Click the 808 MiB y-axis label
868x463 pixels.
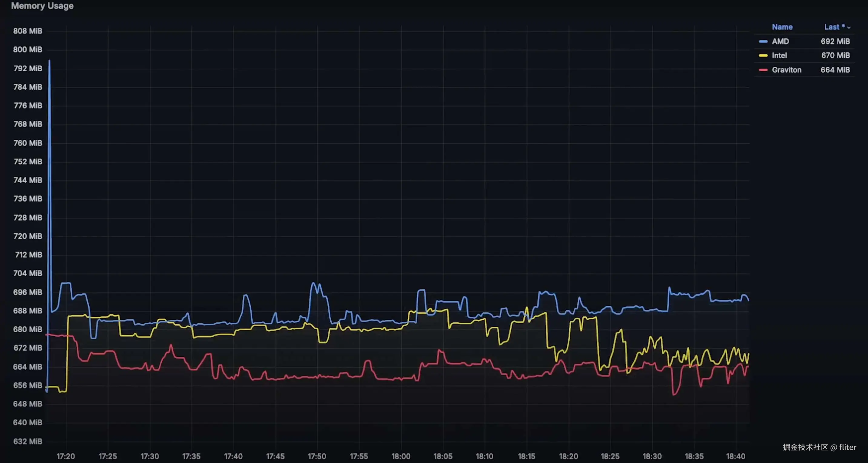click(x=28, y=31)
